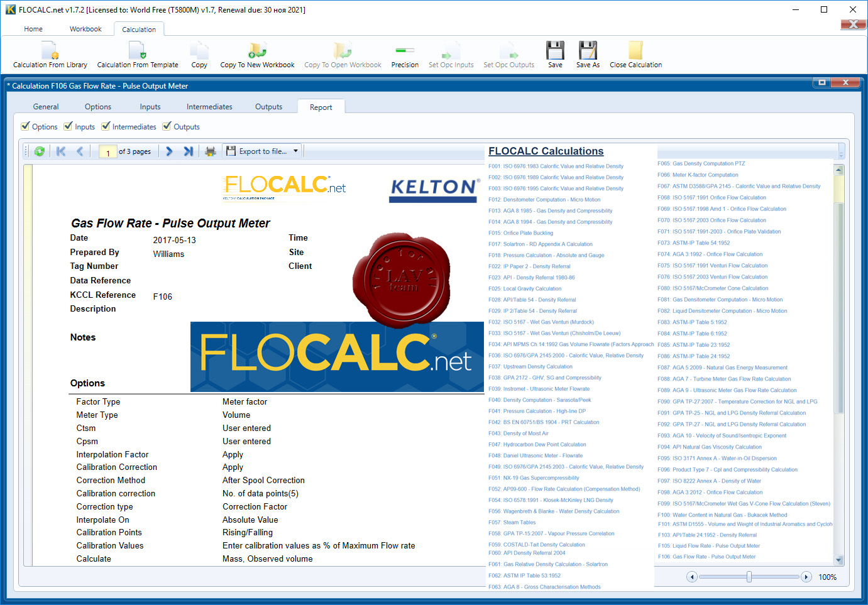Viewport: 868px width, 605px height.
Task: Click report vertical scrollbar down arrow
Action: tap(838, 560)
